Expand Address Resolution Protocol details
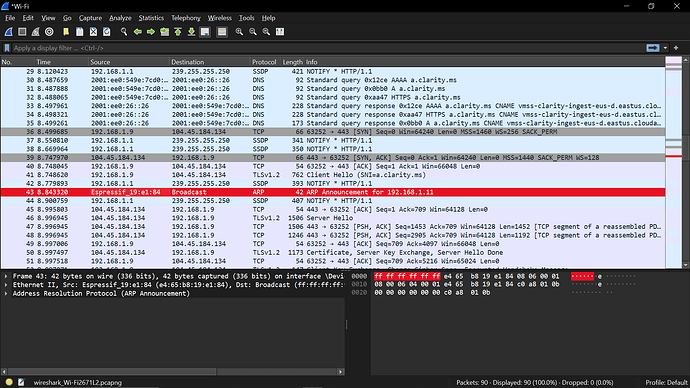The width and height of the screenshot is (690, 388). pos(6,293)
